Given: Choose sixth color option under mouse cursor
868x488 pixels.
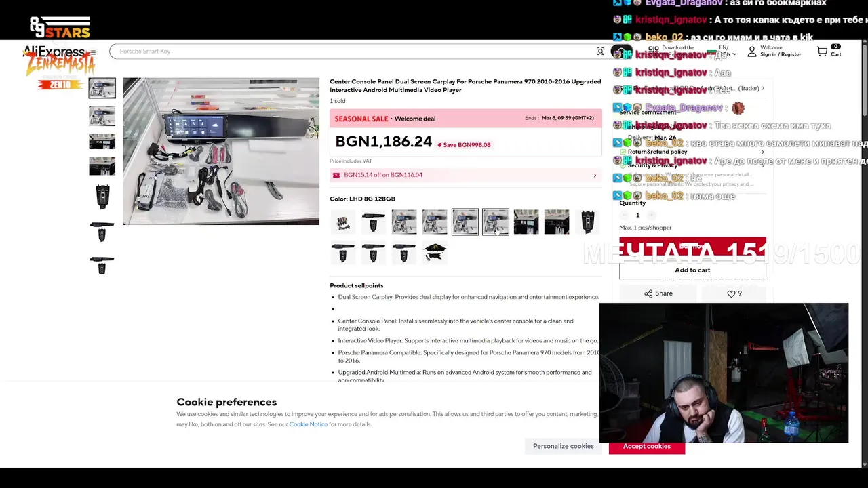Looking at the screenshot, I should 496,222.
